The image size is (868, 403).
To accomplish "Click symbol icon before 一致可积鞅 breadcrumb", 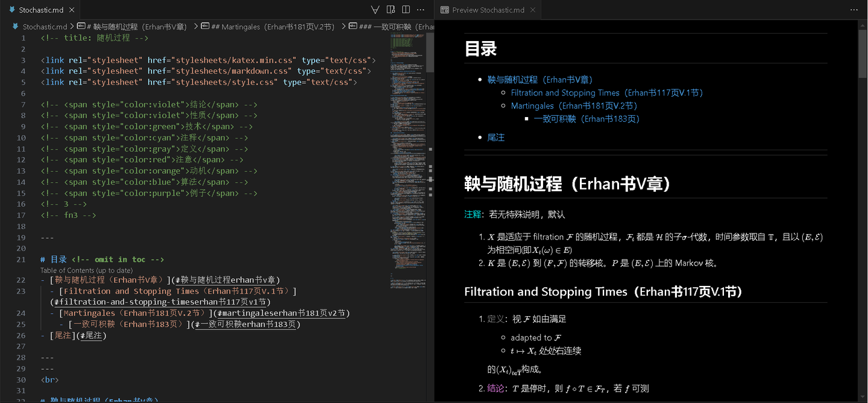I will [353, 27].
